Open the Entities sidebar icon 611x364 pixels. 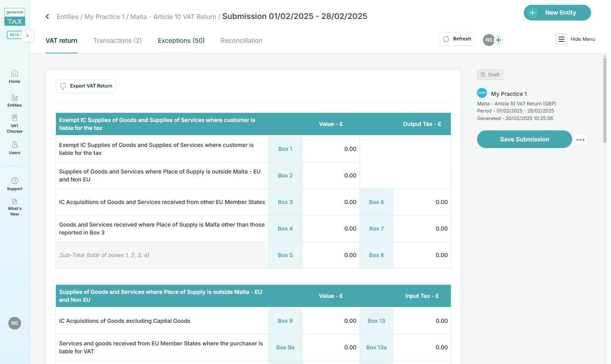[x=15, y=100]
